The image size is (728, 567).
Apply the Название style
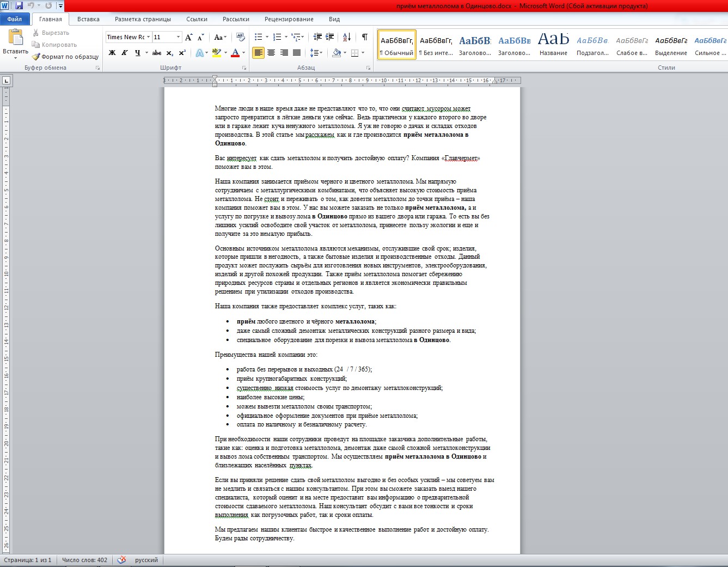(553, 45)
